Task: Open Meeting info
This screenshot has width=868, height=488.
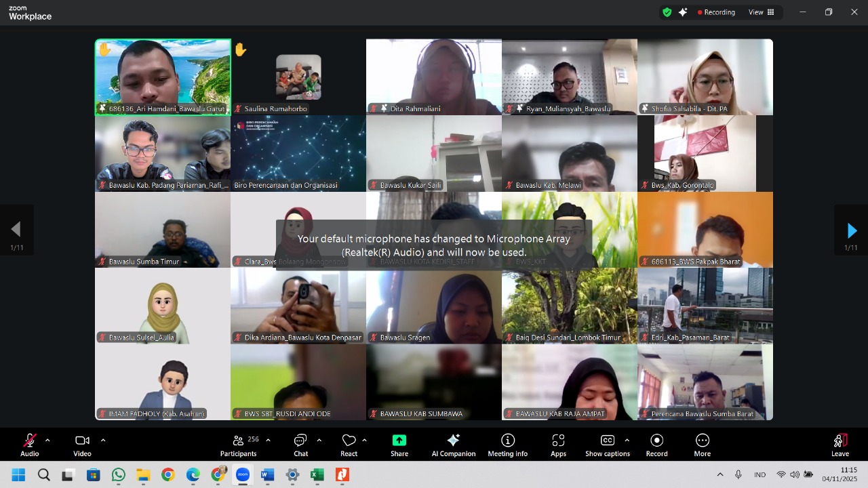Action: (507, 441)
